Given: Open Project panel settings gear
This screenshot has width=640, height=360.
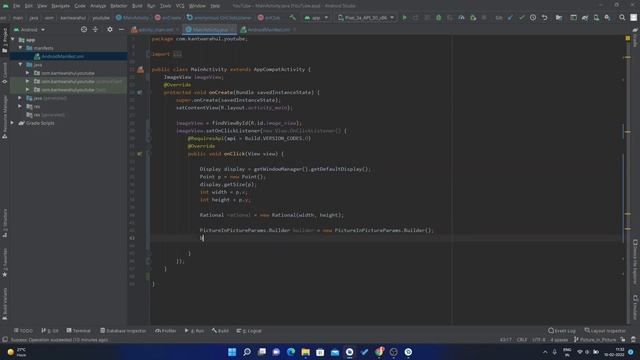Looking at the screenshot, I should (x=110, y=29).
